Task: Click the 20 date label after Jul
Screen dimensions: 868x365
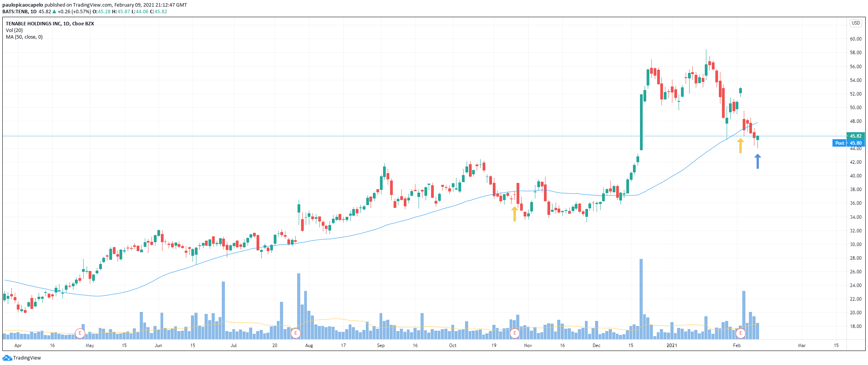Action: click(275, 346)
